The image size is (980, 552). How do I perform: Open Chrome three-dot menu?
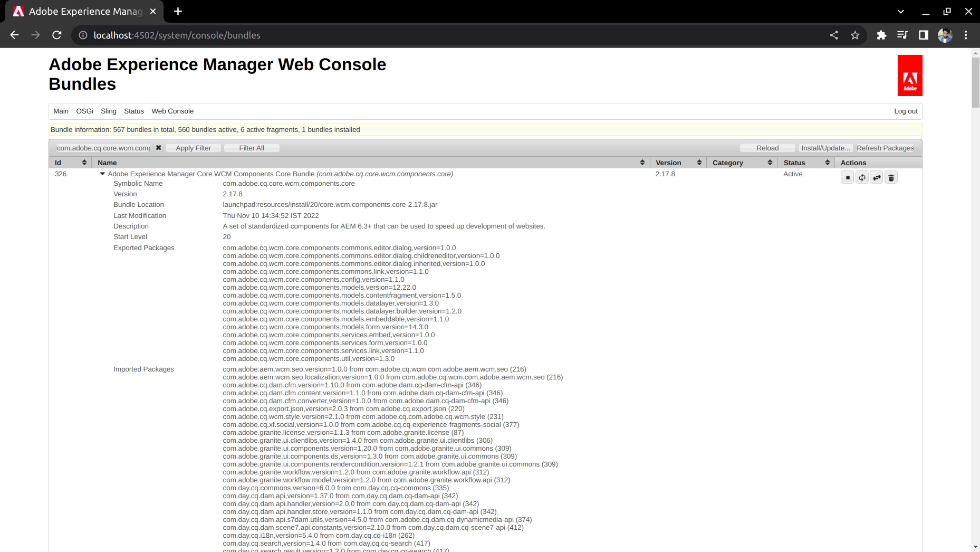coord(966,35)
